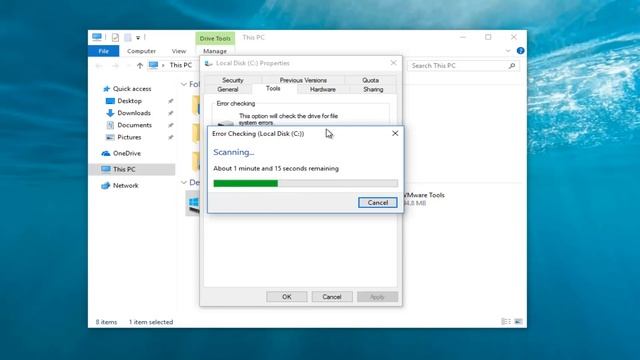Open OneDrive in the navigation pane
Image resolution: width=640 pixels, height=360 pixels.
pyautogui.click(x=127, y=153)
